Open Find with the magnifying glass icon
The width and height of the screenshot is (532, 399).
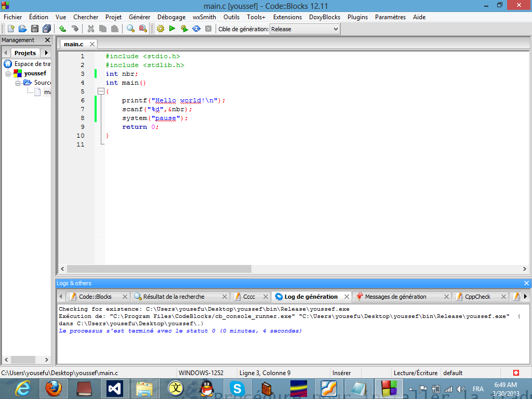[130, 29]
